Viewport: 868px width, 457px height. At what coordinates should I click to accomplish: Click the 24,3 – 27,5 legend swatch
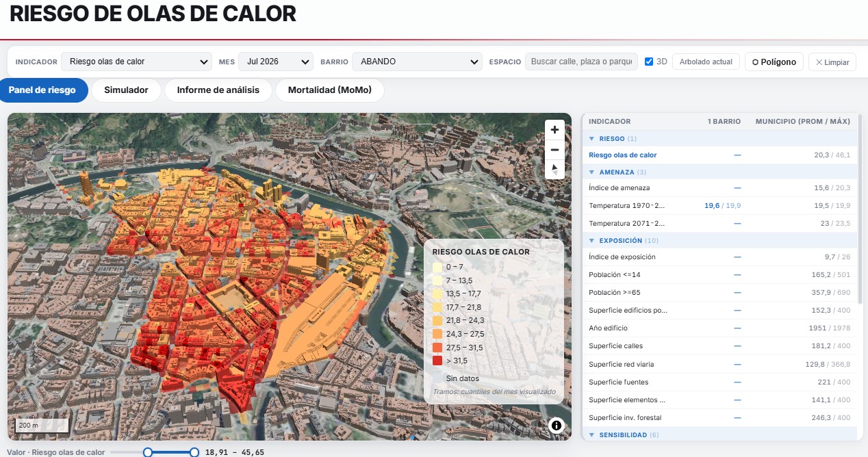[437, 334]
